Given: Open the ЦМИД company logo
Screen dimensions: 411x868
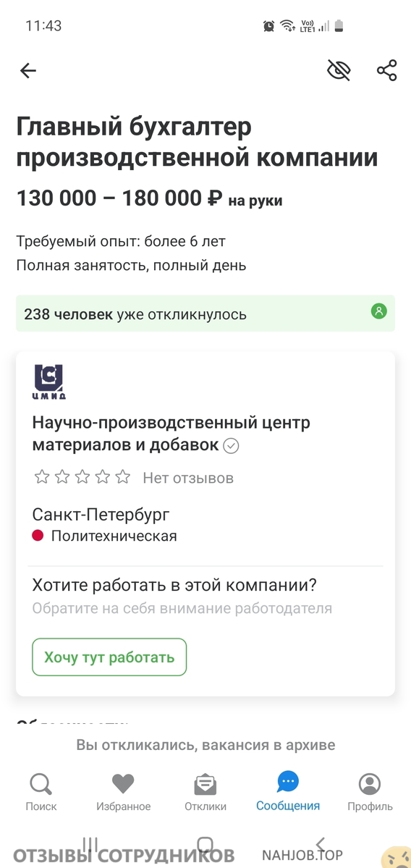Looking at the screenshot, I should (49, 382).
